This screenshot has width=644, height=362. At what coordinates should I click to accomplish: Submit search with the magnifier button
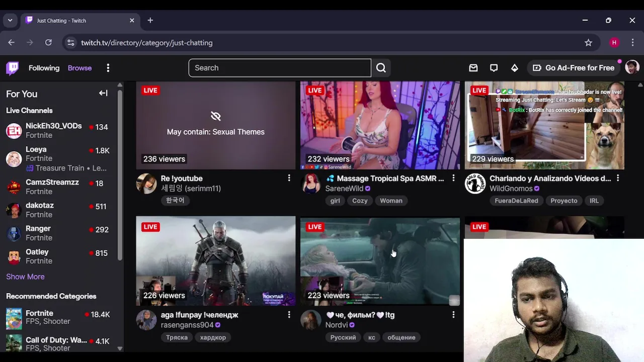[381, 68]
